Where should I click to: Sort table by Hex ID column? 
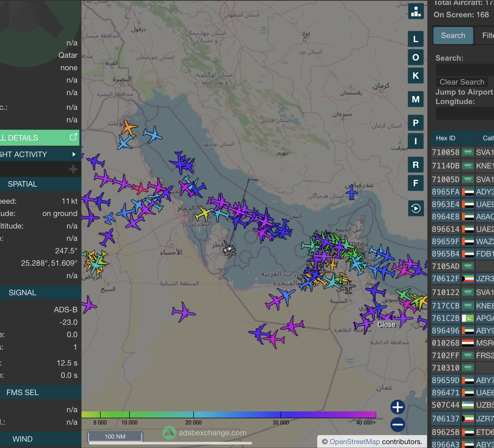pos(446,138)
